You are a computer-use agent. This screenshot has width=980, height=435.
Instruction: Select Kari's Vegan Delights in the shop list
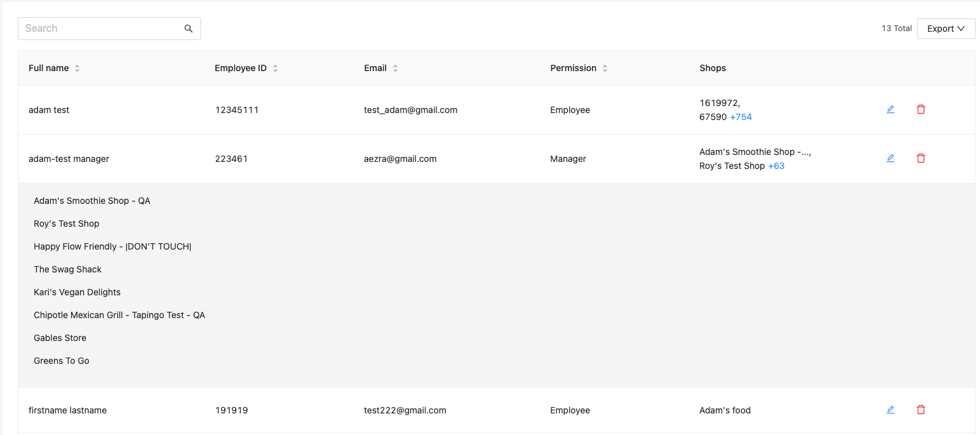(77, 292)
